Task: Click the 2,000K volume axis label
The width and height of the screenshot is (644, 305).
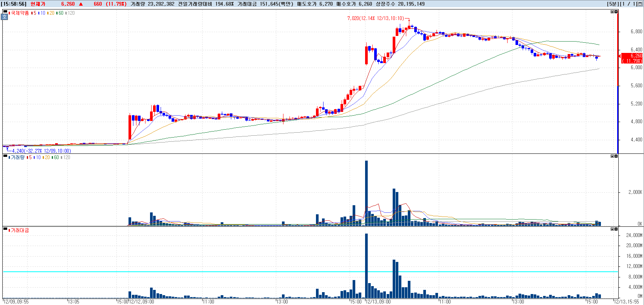Action: 635,192
